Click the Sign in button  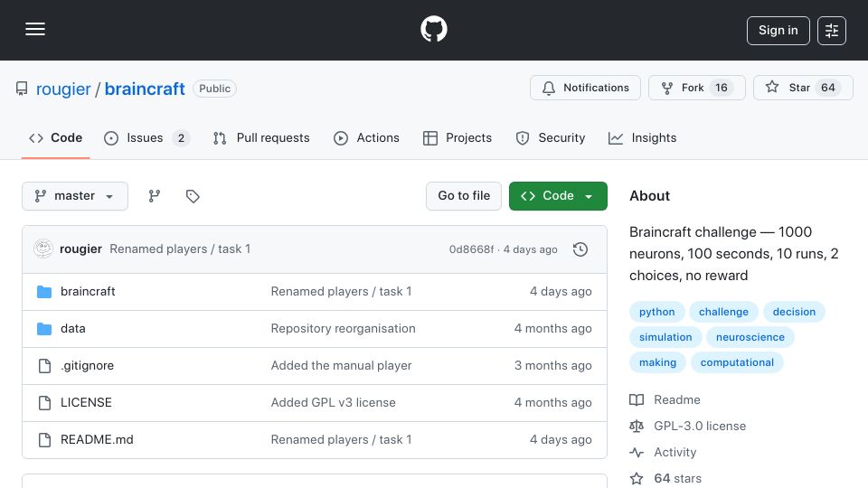tap(778, 31)
